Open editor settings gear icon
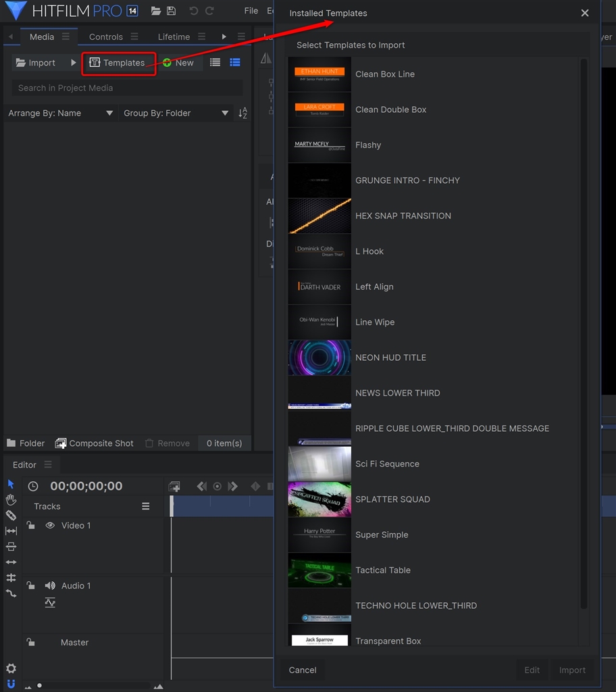This screenshot has width=616, height=692. click(x=11, y=668)
